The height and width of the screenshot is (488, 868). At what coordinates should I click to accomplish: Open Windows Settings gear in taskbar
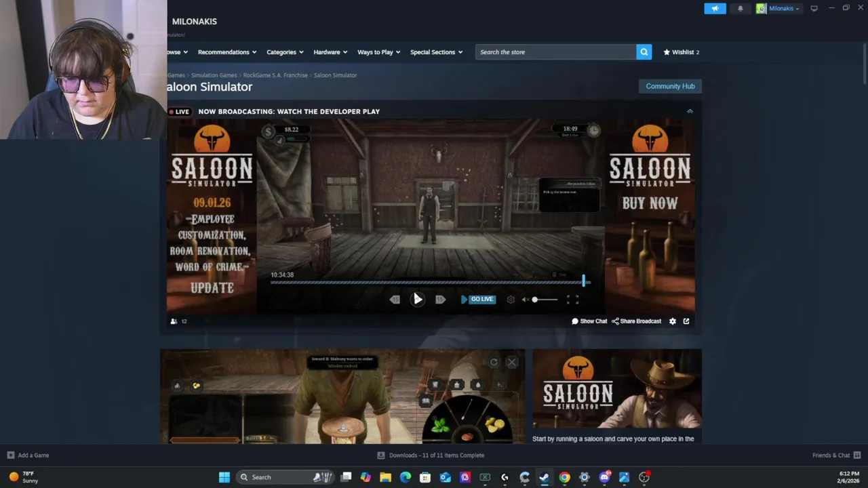[584, 477]
